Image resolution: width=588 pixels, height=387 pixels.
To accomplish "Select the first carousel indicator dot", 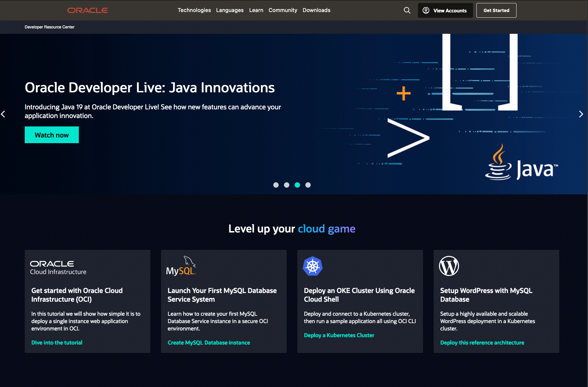I will (x=276, y=185).
